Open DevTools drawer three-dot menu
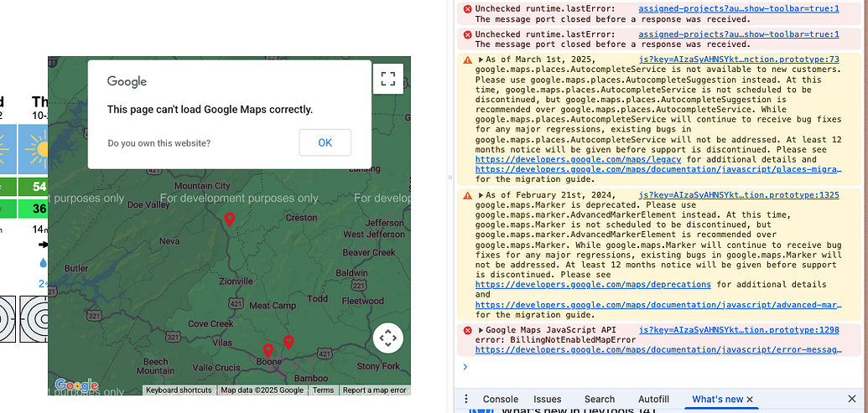The width and height of the screenshot is (868, 413). tap(466, 400)
